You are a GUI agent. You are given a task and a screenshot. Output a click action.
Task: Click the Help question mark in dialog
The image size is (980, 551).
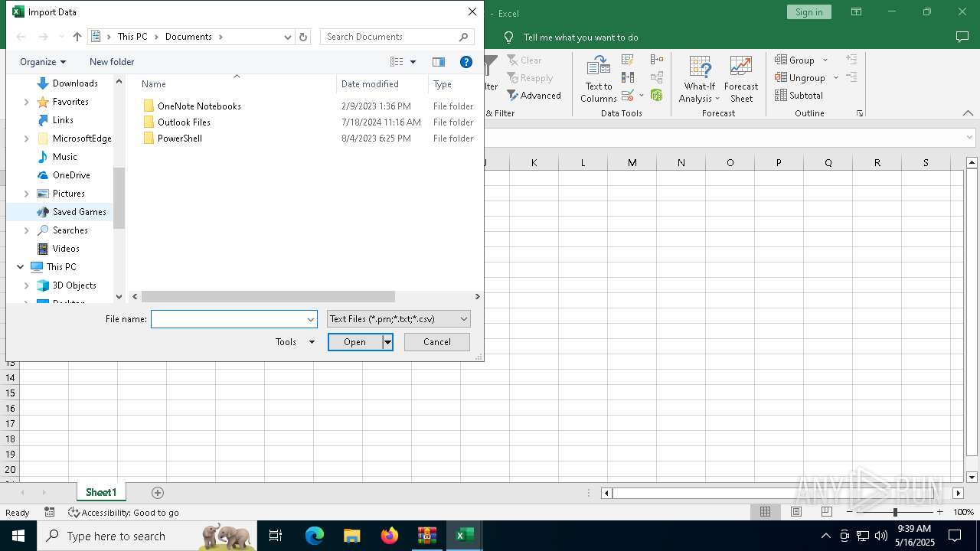(x=465, y=62)
